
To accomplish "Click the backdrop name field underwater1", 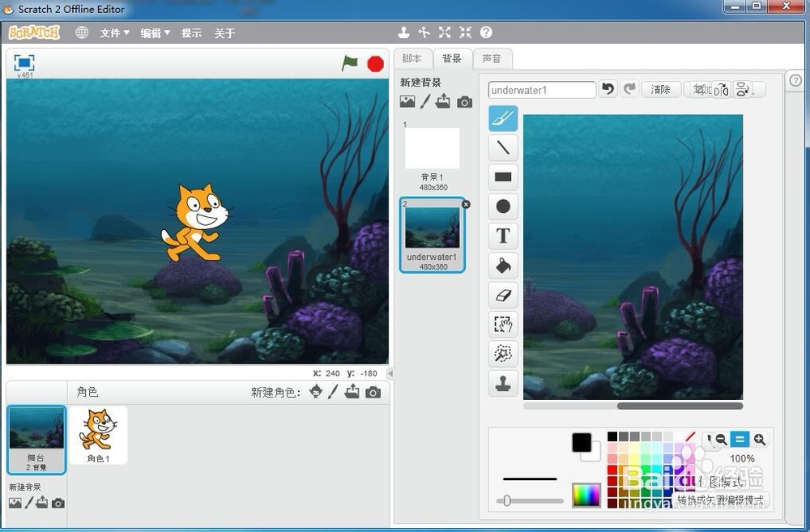I will pos(542,90).
